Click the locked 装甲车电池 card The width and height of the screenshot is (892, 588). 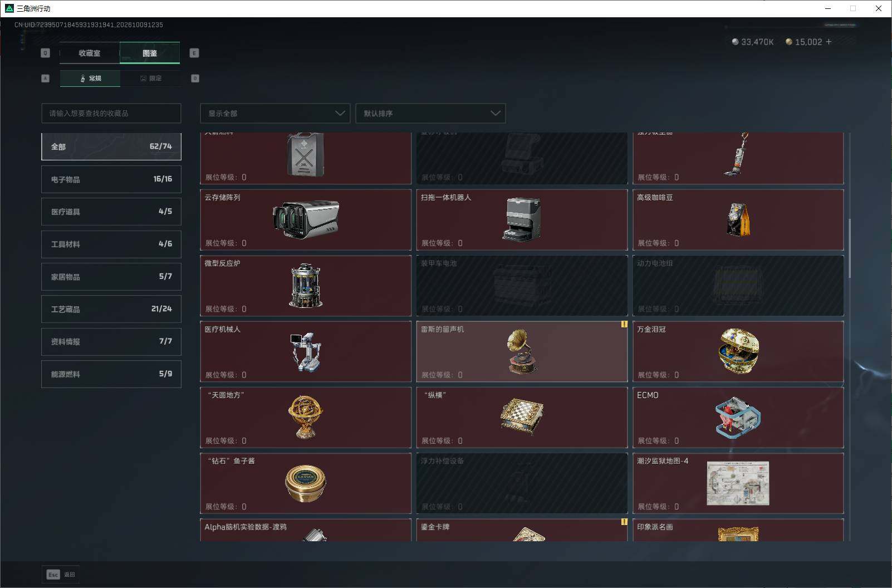click(522, 285)
